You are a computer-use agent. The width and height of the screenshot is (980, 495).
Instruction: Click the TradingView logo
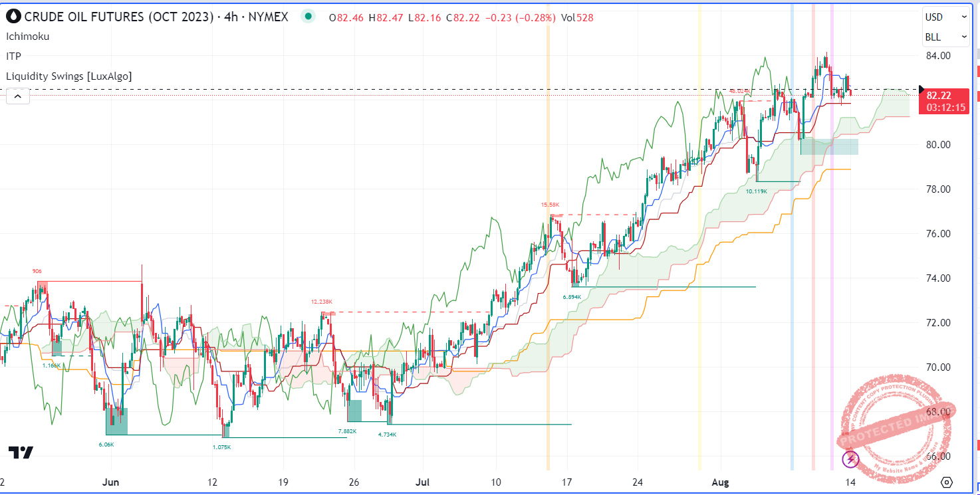click(x=21, y=452)
